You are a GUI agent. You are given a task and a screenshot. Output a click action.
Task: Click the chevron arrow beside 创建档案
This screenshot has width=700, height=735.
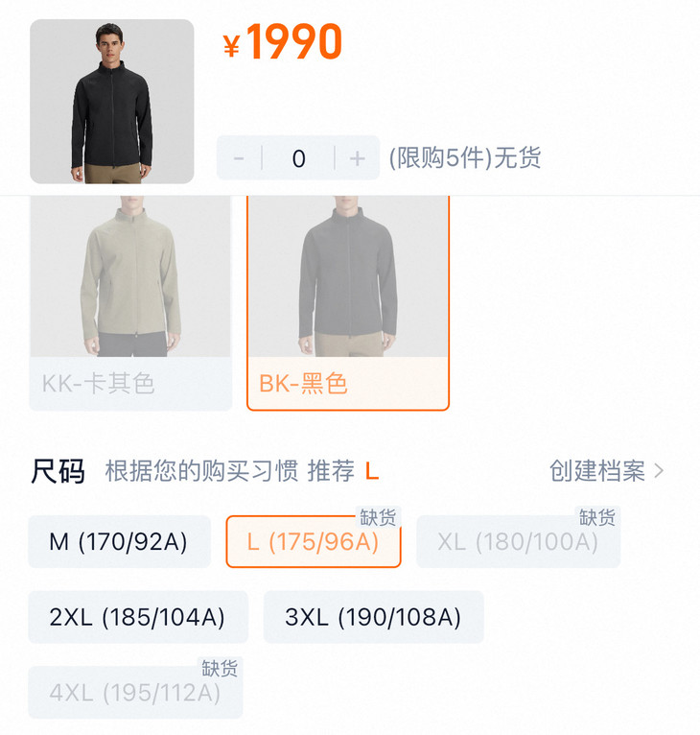click(x=659, y=470)
